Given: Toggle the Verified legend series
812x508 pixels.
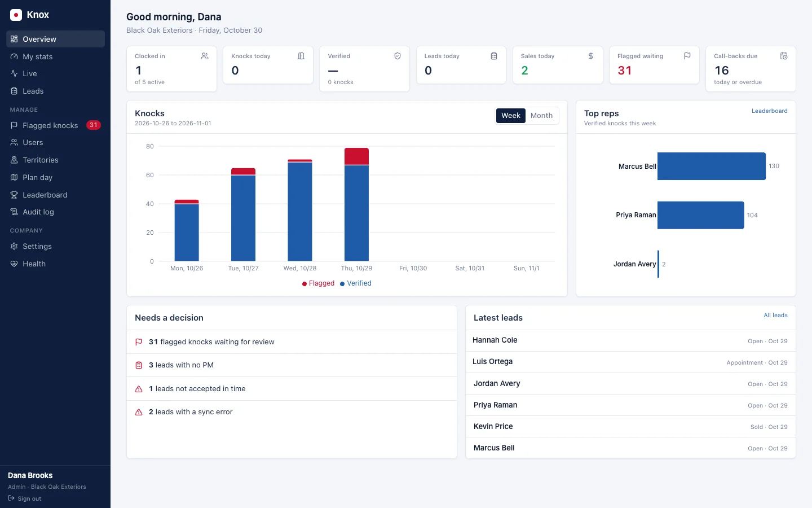Looking at the screenshot, I should (x=356, y=283).
